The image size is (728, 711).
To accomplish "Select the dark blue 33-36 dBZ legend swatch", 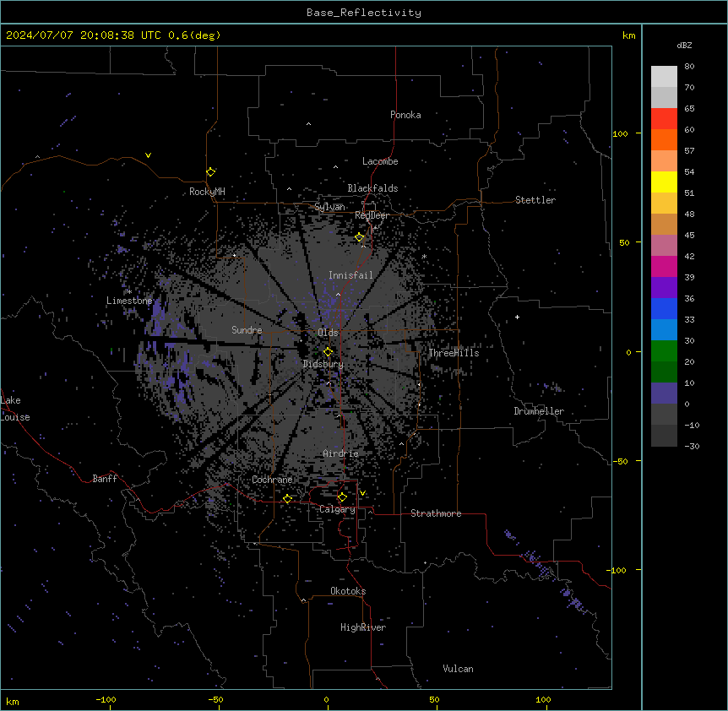I will click(x=664, y=308).
